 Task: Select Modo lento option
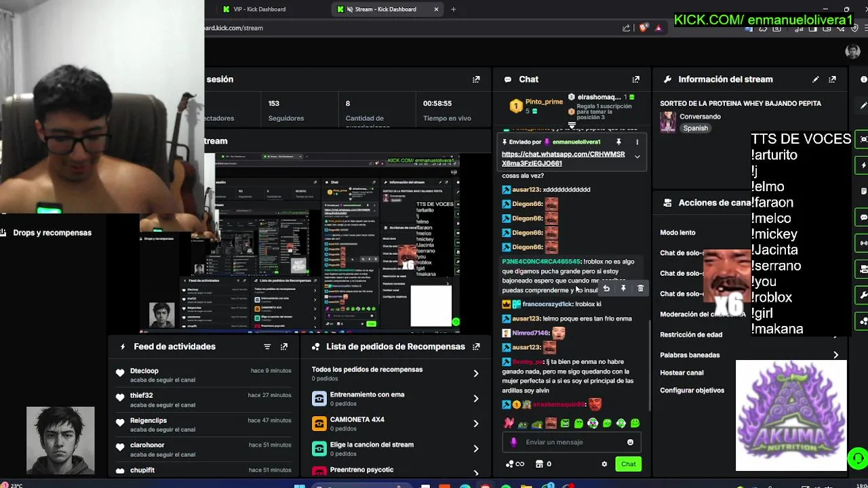click(677, 232)
